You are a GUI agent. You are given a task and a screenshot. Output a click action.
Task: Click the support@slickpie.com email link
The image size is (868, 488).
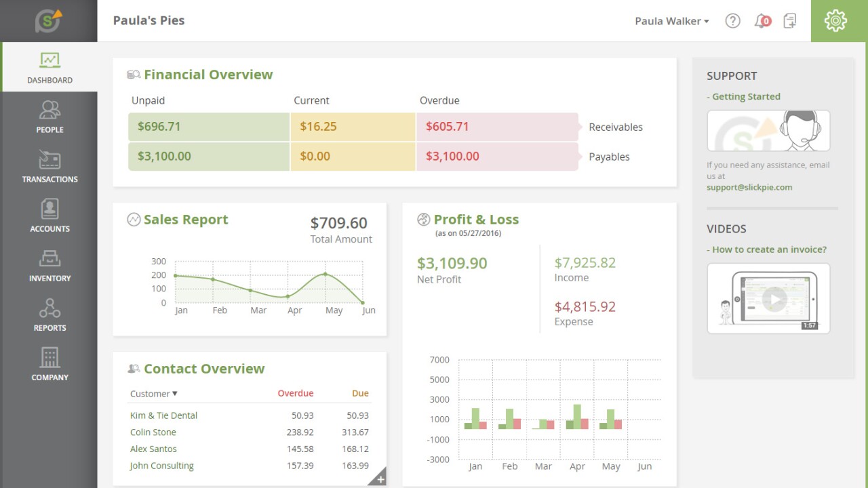click(x=749, y=187)
